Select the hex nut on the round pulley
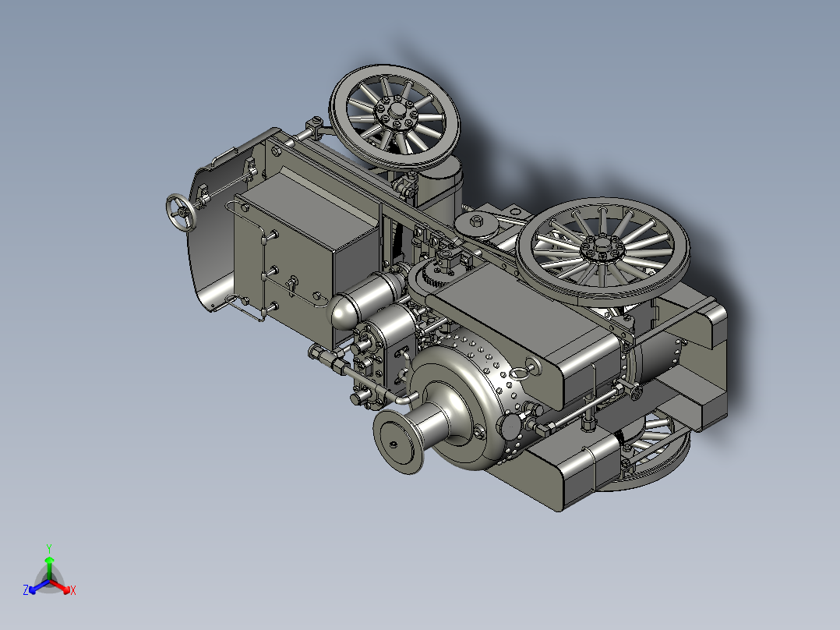840x630 pixels. (x=477, y=221)
